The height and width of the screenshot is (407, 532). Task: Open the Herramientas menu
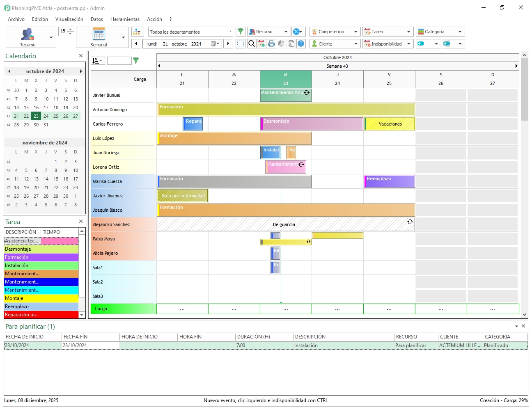pyautogui.click(x=125, y=19)
